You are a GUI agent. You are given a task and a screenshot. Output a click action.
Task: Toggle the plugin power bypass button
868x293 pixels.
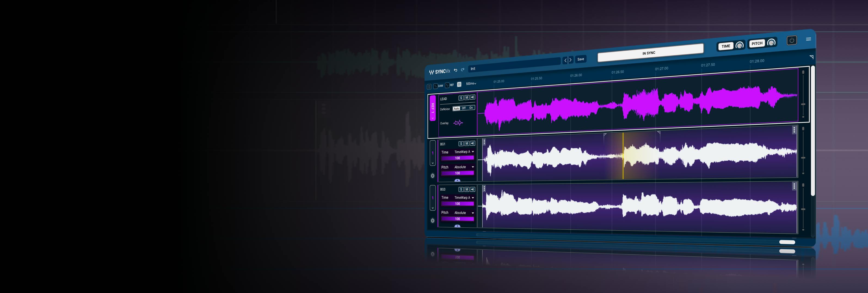(x=792, y=41)
